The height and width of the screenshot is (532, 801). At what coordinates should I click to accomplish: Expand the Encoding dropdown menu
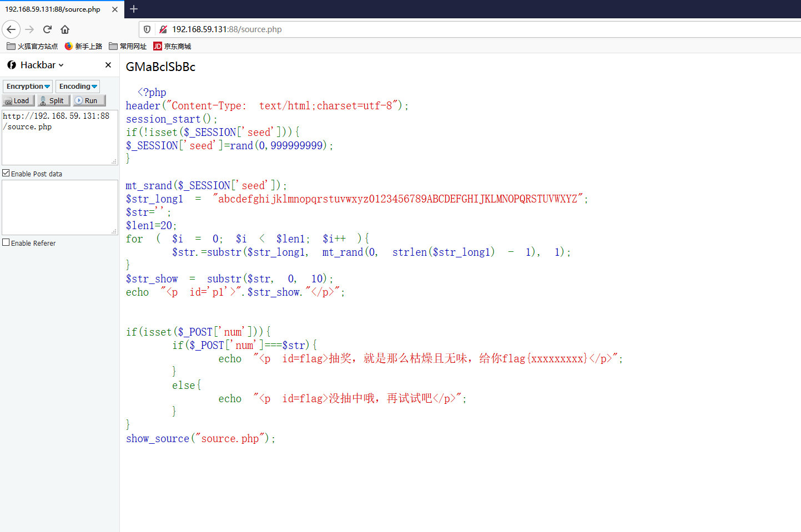coord(78,87)
